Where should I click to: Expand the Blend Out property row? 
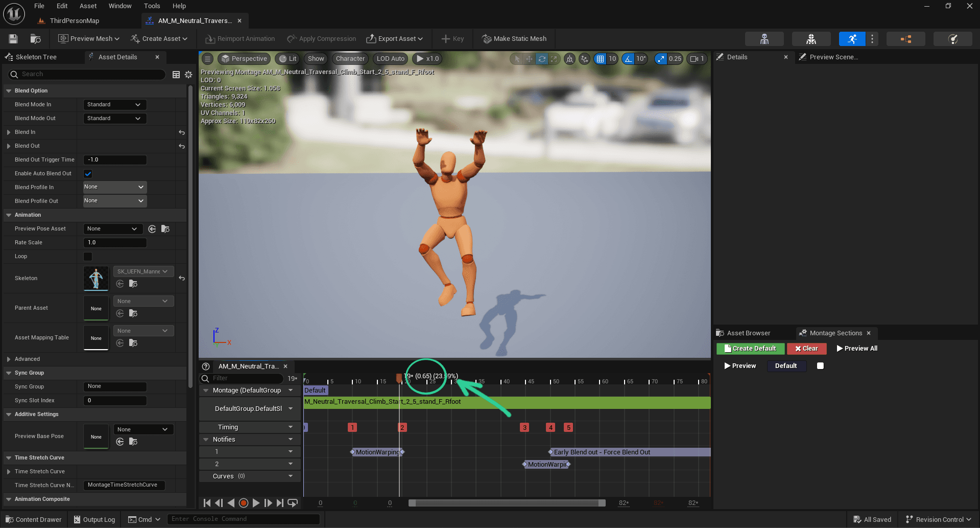coord(9,146)
